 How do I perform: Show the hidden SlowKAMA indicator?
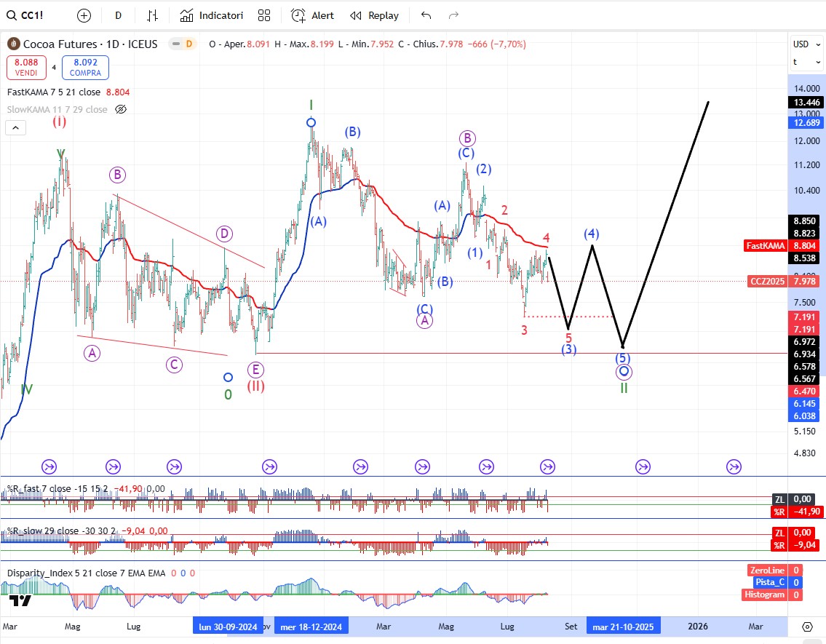[x=121, y=110]
